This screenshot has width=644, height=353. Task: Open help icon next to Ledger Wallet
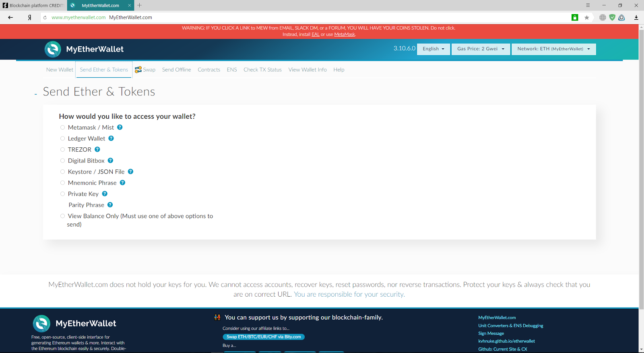pos(111,138)
